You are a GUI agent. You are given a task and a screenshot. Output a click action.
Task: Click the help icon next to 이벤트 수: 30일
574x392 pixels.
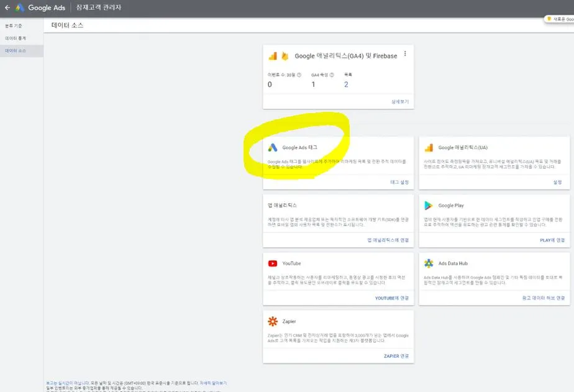pos(299,75)
